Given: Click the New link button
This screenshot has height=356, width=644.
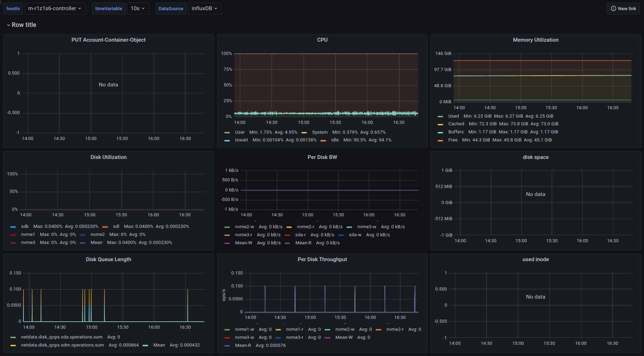Looking at the screenshot, I should click(x=623, y=8).
